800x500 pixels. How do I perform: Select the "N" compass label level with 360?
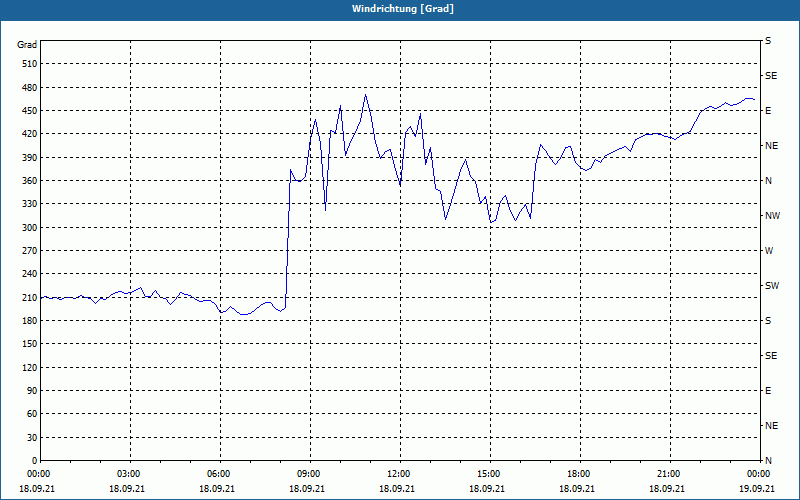click(x=769, y=181)
